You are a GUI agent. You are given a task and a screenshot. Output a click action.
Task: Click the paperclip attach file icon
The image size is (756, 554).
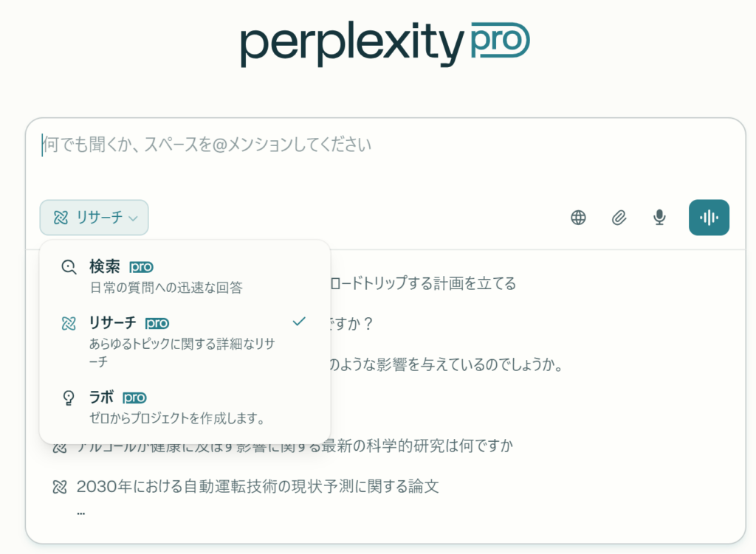point(619,218)
